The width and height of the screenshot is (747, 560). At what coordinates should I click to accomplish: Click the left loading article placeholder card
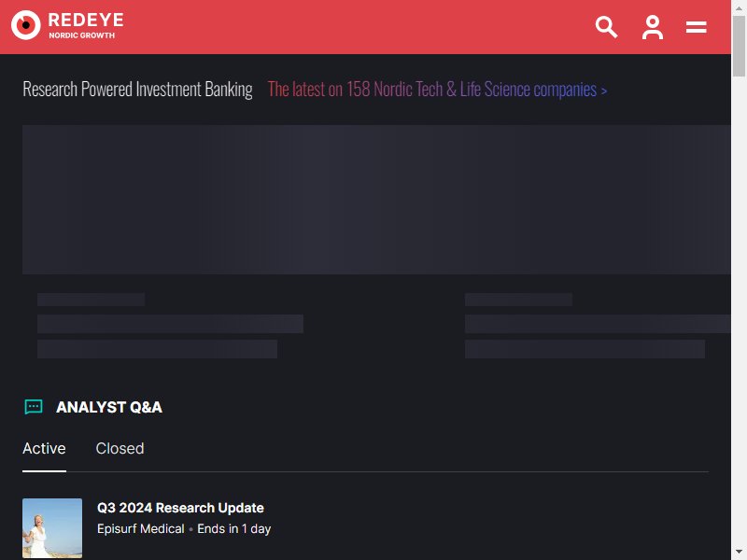tap(170, 326)
